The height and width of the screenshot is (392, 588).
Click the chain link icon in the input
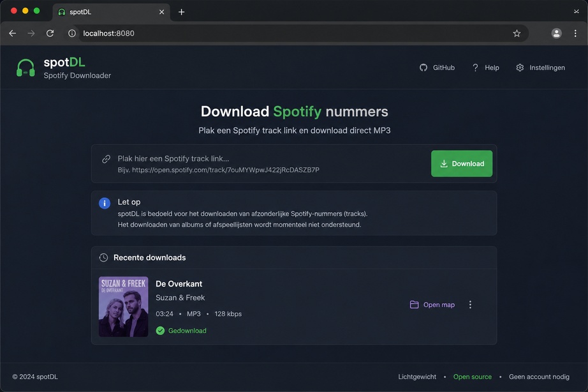(x=106, y=159)
